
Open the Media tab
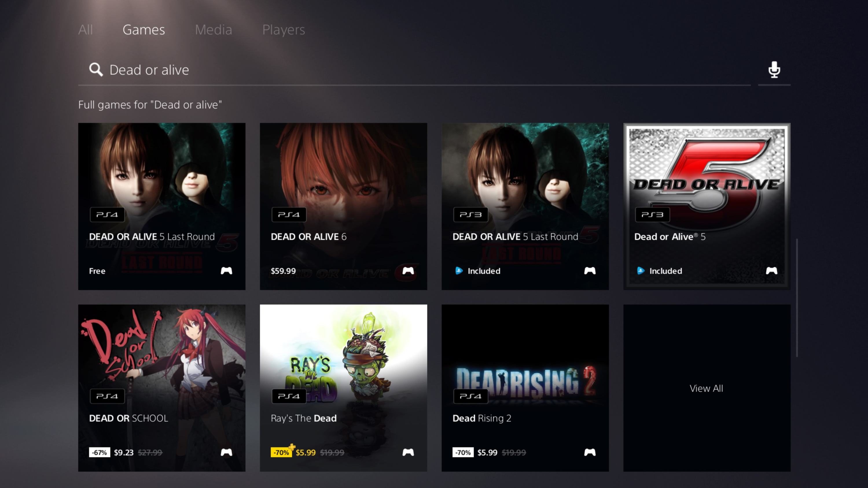(x=213, y=30)
